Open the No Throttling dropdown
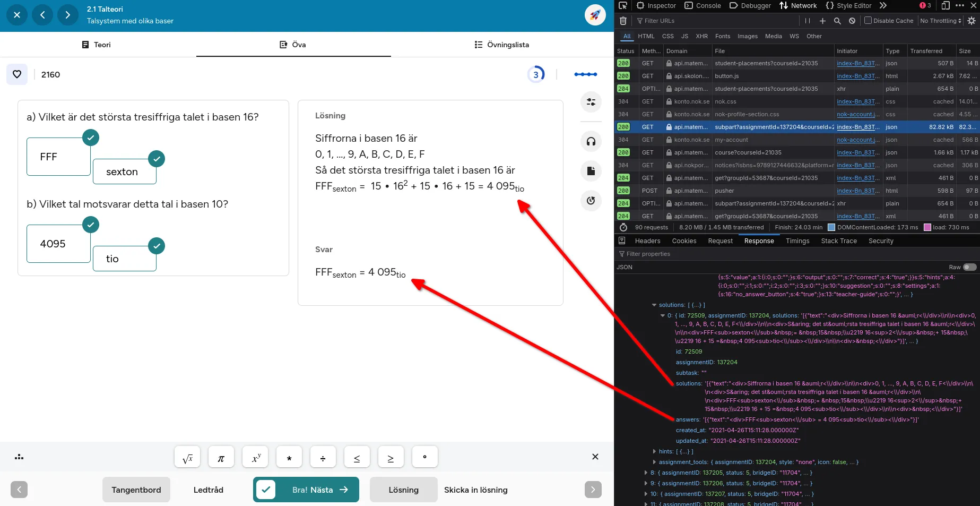The image size is (980, 506). pyautogui.click(x=941, y=21)
